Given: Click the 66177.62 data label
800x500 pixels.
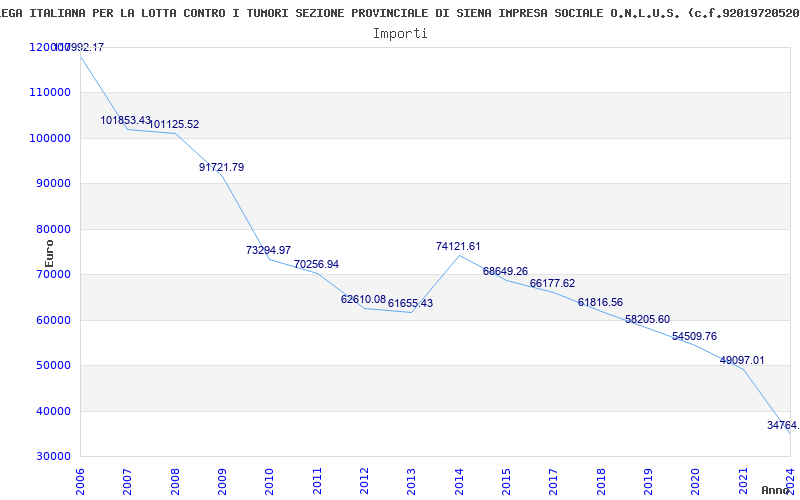Looking at the screenshot, I should click(553, 283).
